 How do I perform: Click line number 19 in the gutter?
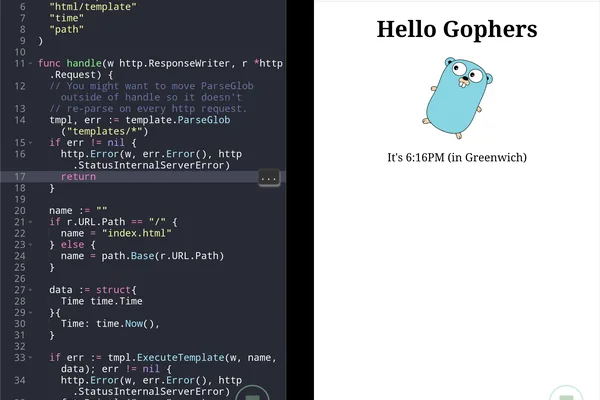[x=20, y=199]
